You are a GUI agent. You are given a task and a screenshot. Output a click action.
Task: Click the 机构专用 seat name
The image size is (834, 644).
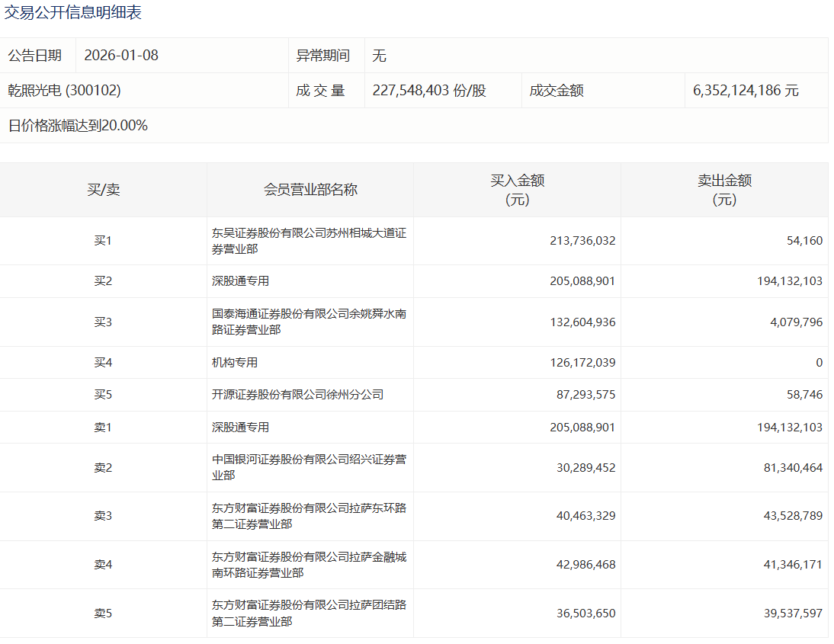coord(235,363)
